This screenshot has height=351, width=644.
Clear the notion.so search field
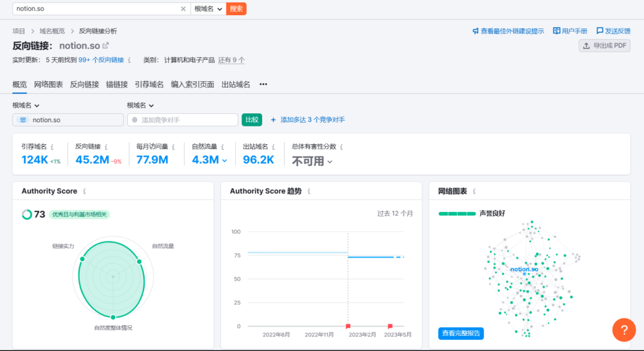pyautogui.click(x=183, y=9)
